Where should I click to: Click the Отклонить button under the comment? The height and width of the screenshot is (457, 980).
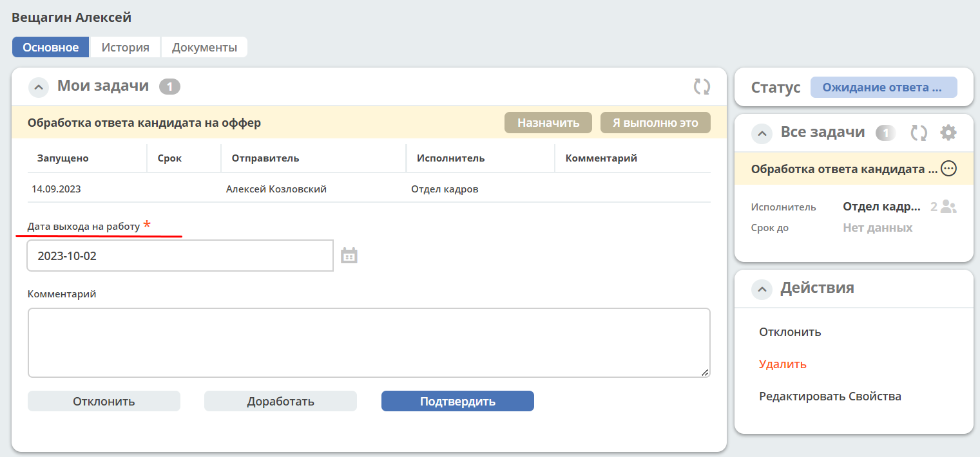pos(104,401)
